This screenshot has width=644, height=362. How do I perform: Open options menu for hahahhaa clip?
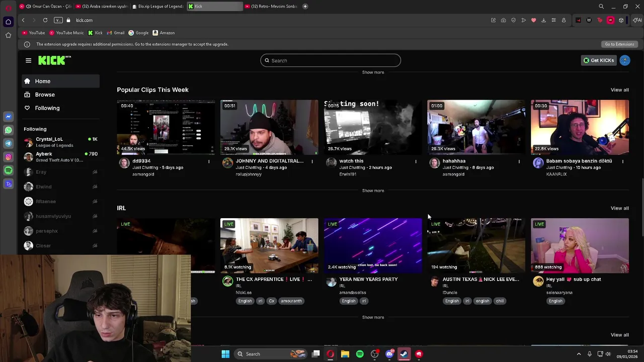coord(519,161)
